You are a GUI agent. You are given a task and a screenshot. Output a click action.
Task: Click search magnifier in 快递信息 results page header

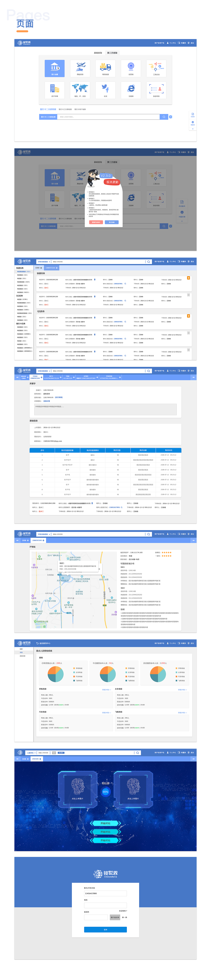pos(149,262)
